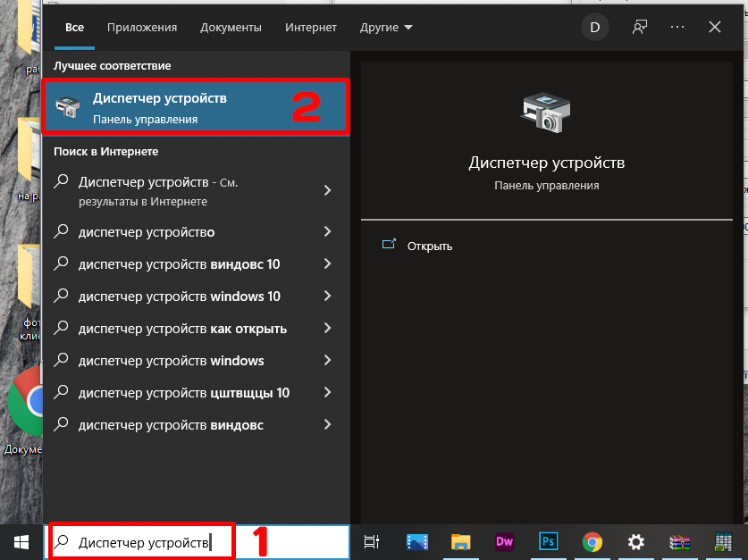
Task: Click the Task View taskbar icon
Action: (x=372, y=541)
